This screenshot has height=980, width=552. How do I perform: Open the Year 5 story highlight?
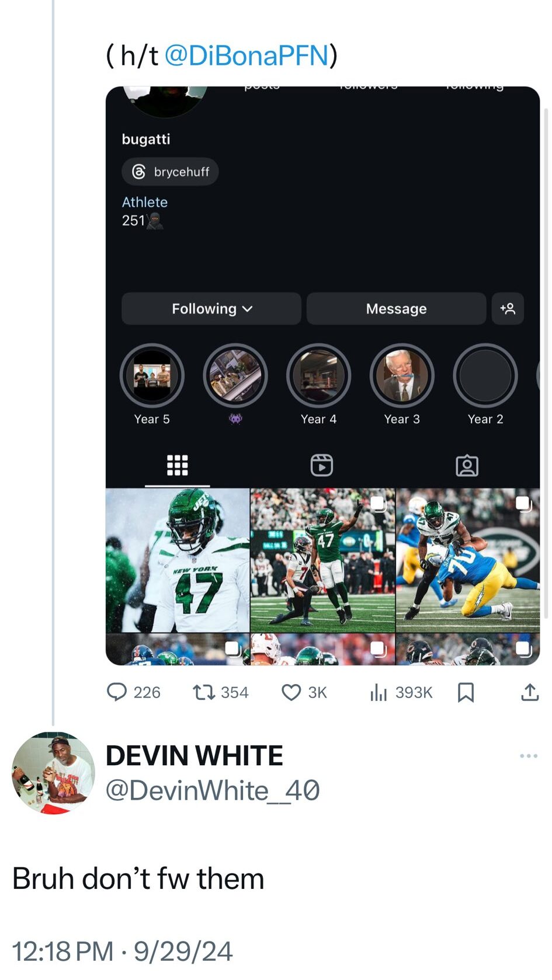pos(152,376)
